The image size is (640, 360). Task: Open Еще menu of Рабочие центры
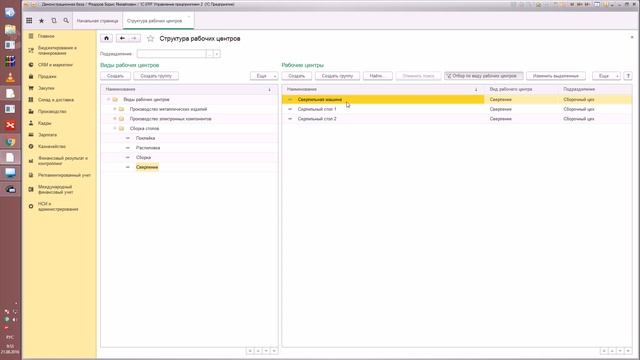pyautogui.click(x=607, y=76)
